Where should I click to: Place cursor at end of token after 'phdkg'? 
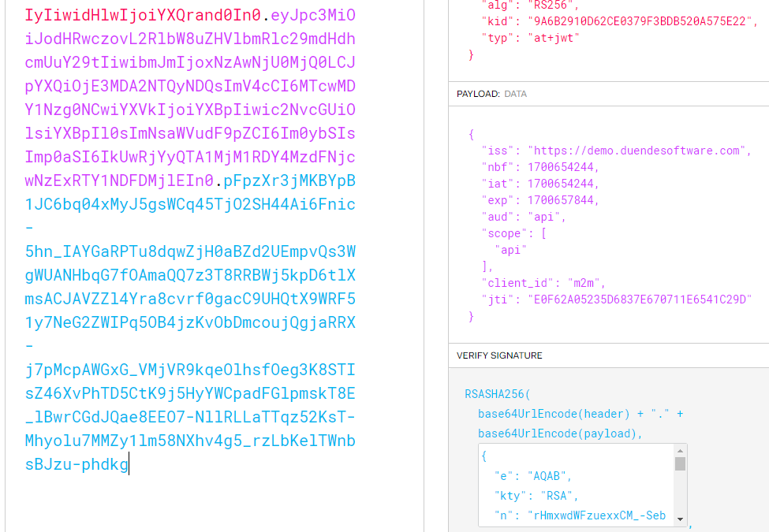pyautogui.click(x=129, y=465)
